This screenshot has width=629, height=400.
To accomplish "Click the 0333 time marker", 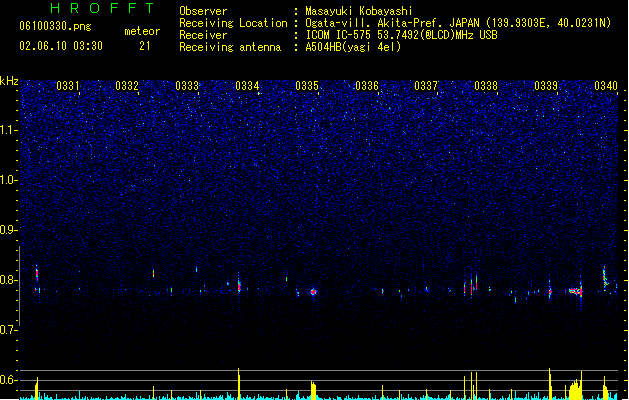I will pyautogui.click(x=187, y=86).
